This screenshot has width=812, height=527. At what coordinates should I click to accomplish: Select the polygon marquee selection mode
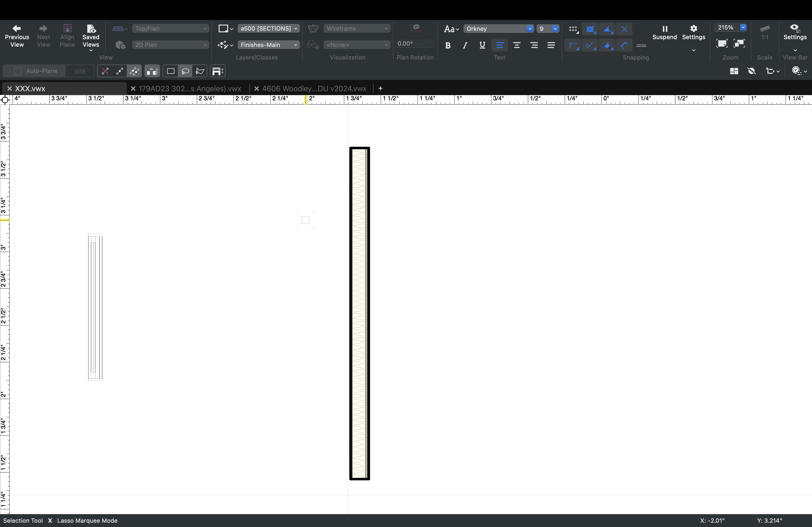click(x=200, y=71)
